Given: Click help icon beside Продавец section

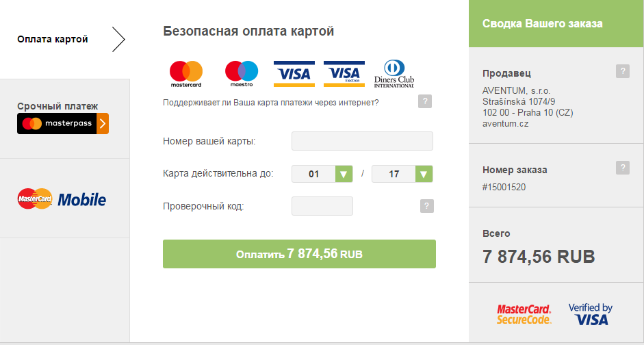Looking at the screenshot, I should tap(622, 71).
